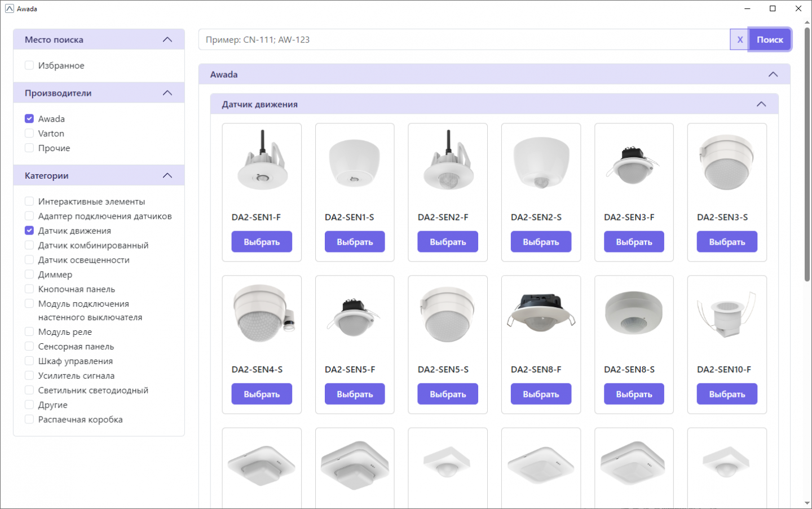Check Модуль подключения настенного выключателя
The height and width of the screenshot is (509, 812).
[x=29, y=304]
